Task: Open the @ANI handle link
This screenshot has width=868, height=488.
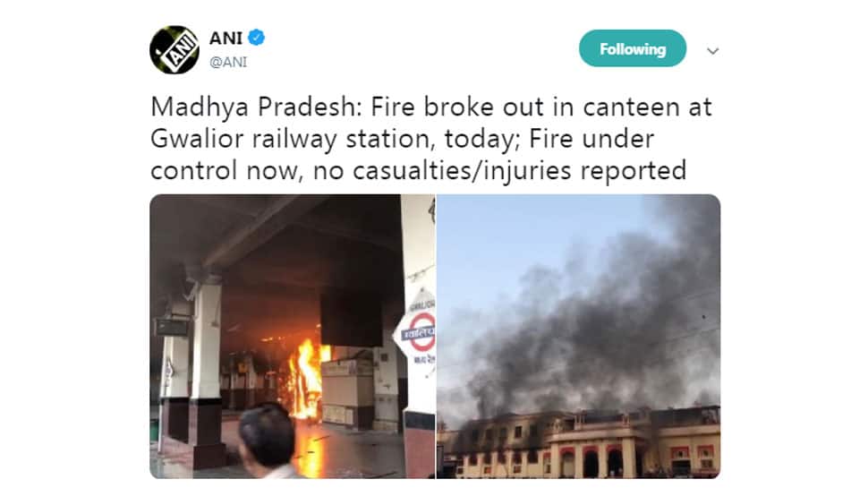Action: click(x=228, y=62)
